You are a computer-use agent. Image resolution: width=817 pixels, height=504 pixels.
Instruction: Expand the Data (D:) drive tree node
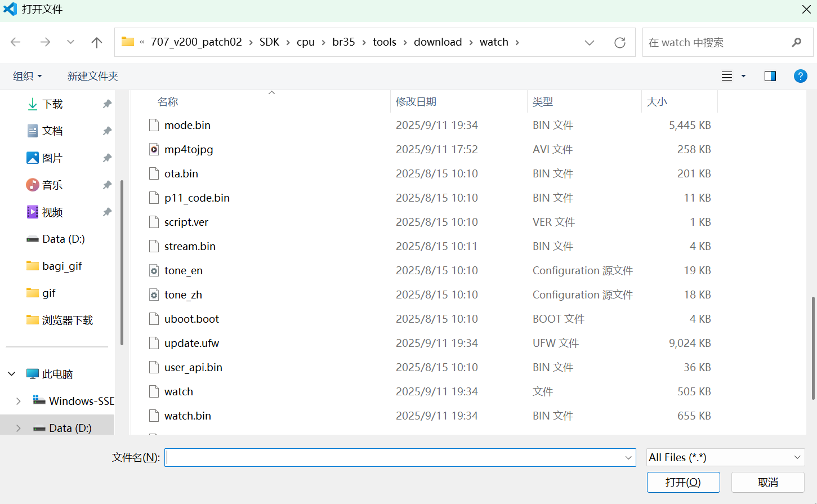click(19, 428)
